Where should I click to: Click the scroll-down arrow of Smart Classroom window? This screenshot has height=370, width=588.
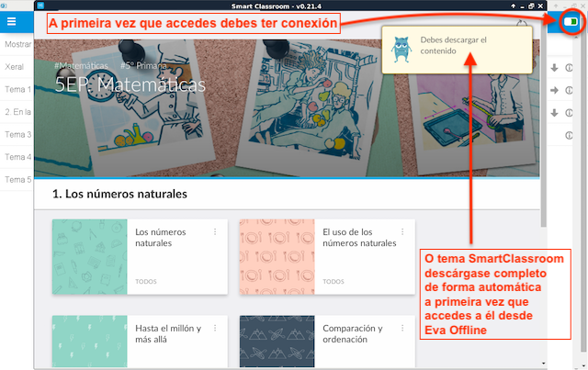click(543, 363)
